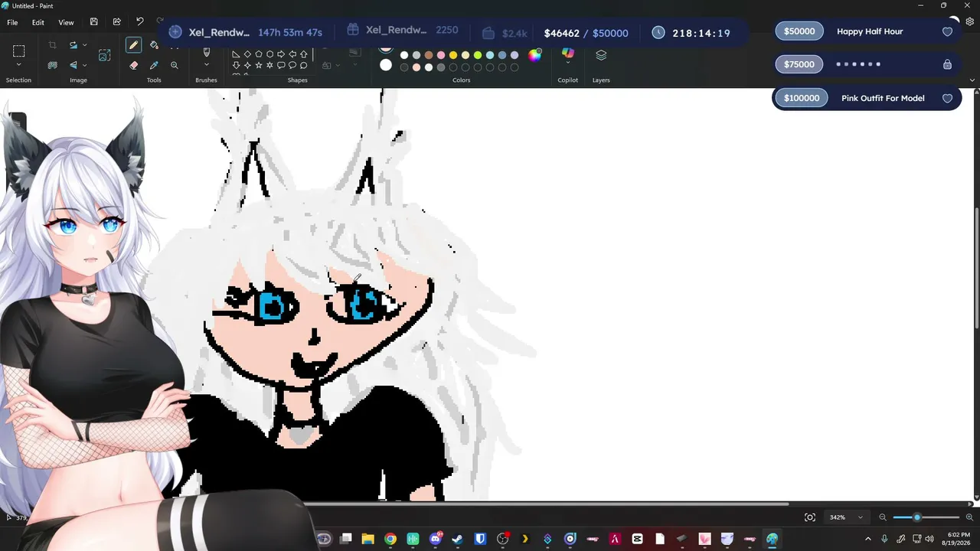Select the right arrow shape
This screenshot has width=980, height=551.
[x=281, y=54]
